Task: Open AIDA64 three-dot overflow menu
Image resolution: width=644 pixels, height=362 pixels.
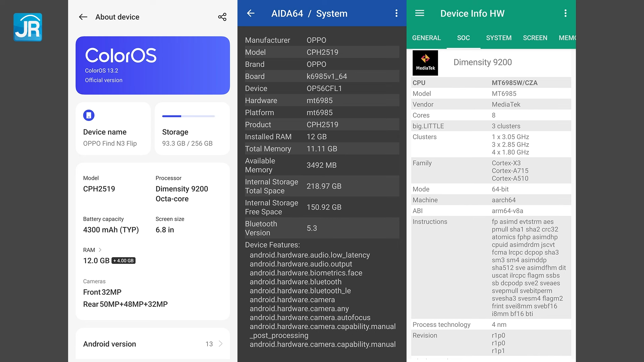Action: pyautogui.click(x=396, y=13)
